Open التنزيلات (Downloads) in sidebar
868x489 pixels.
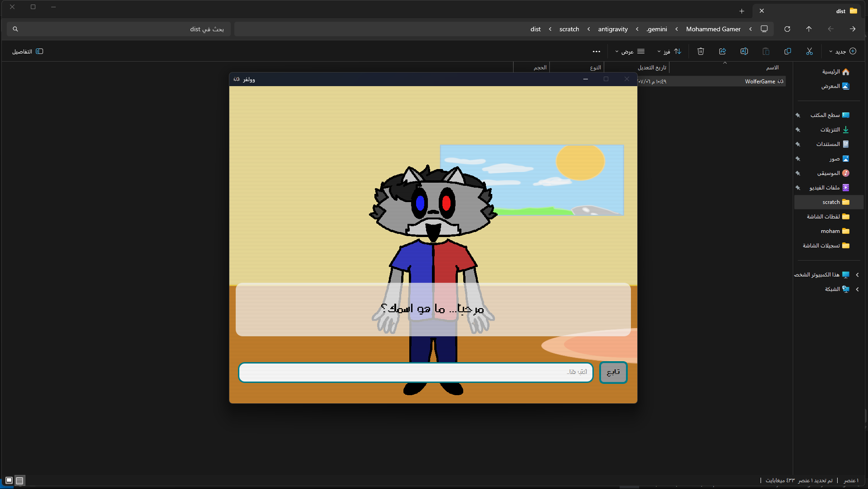pyautogui.click(x=834, y=130)
